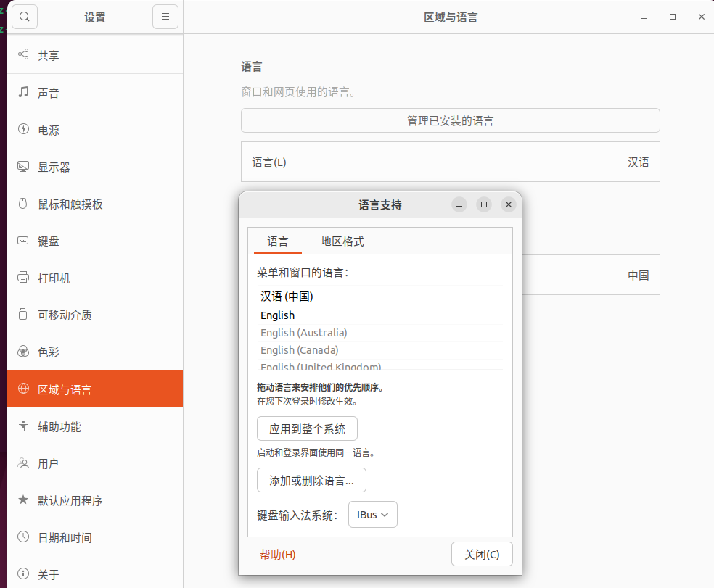The image size is (714, 588).
Task: Open the 默认应用程序 settings panel
Action: [95, 500]
